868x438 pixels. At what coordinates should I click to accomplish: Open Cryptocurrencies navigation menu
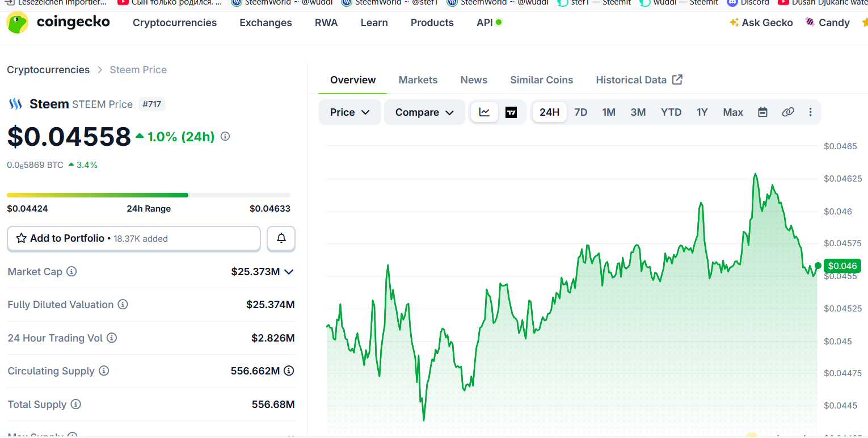[x=175, y=23]
